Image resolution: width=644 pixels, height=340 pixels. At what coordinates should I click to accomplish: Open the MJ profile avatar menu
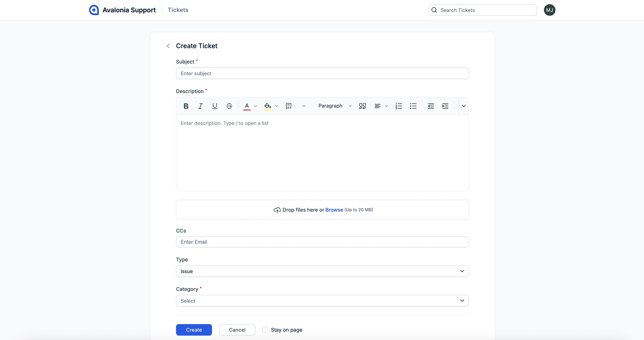(549, 10)
